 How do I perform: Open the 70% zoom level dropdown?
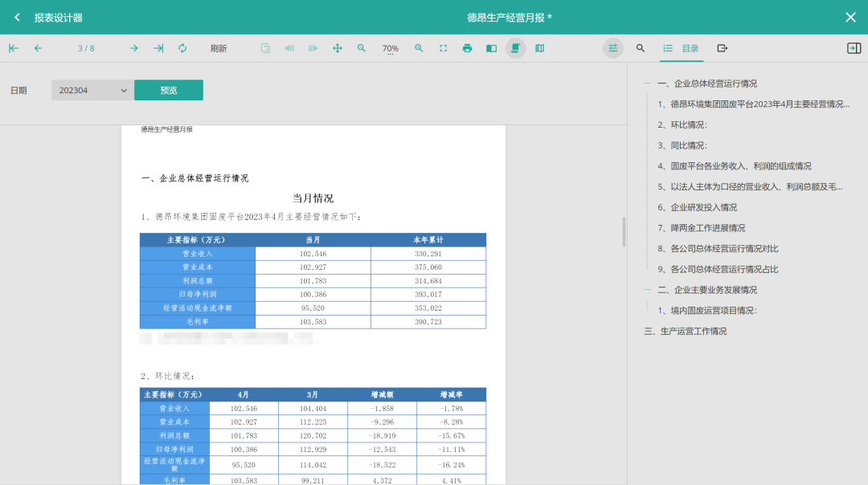click(390, 49)
